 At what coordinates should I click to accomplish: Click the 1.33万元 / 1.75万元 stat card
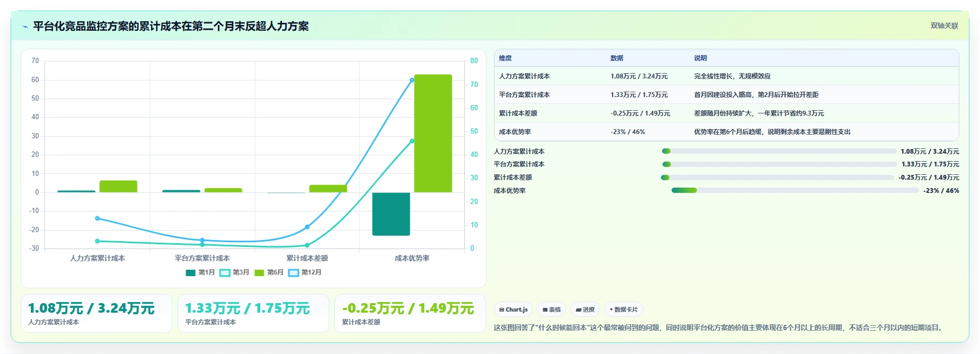(x=253, y=313)
